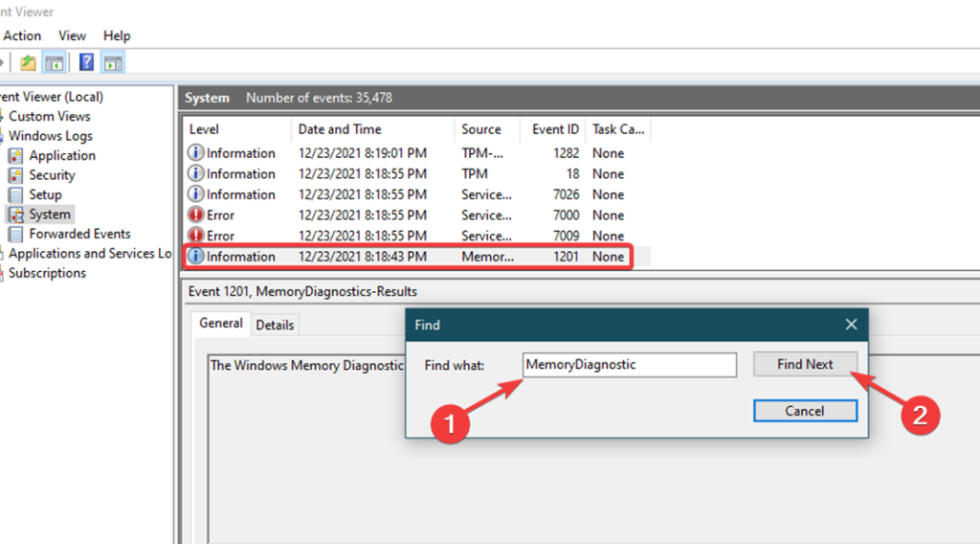Close the Find dialog with the X
The image size is (980, 544).
click(851, 325)
